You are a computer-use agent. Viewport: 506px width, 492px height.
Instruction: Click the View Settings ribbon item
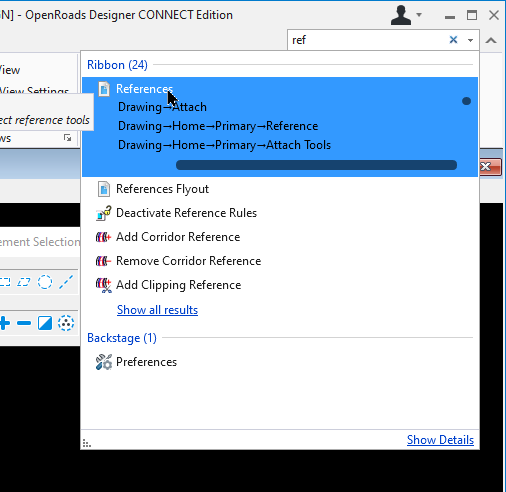[34, 91]
